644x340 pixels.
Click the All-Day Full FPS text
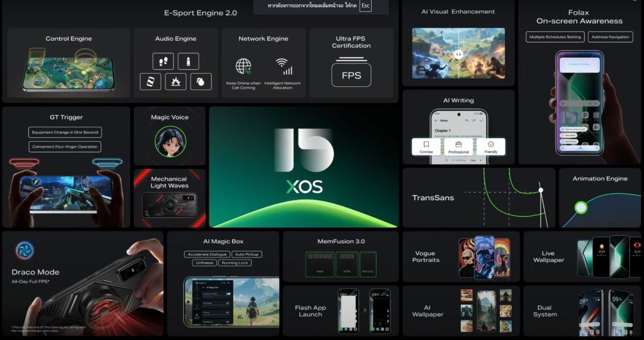click(x=30, y=281)
